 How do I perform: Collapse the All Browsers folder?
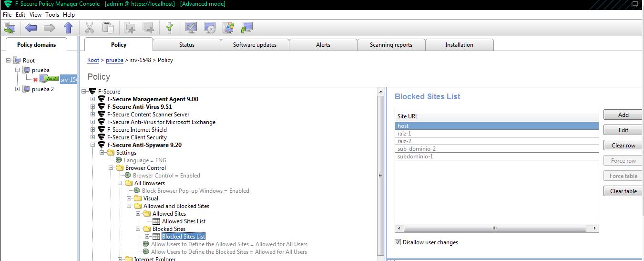pos(120,183)
